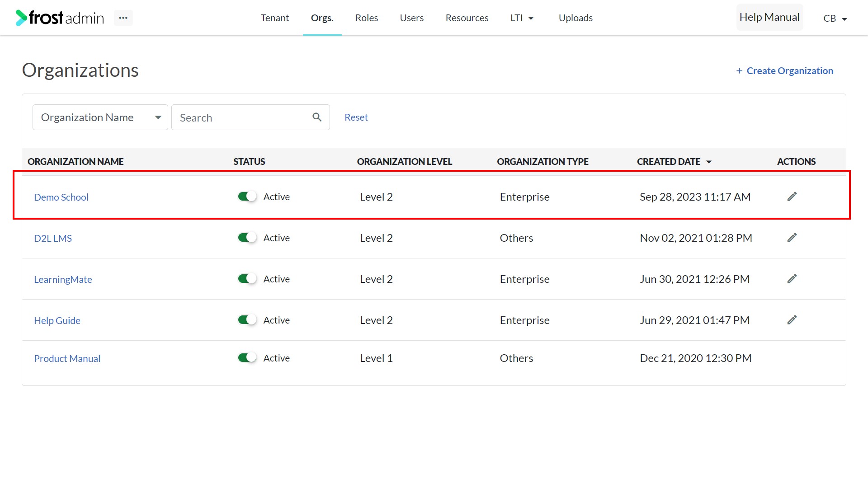The width and height of the screenshot is (868, 488).
Task: Click the date Dec 21, 2020 12:30 PM
Action: tap(695, 358)
